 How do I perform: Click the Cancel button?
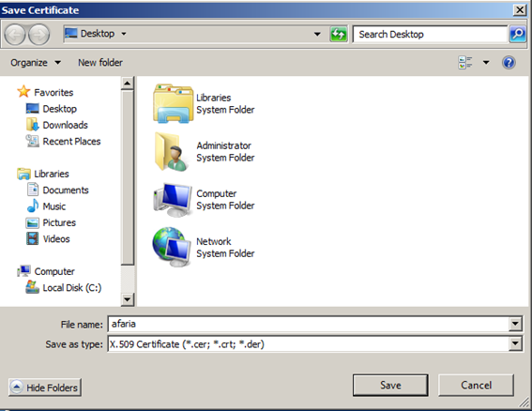pyautogui.click(x=476, y=386)
